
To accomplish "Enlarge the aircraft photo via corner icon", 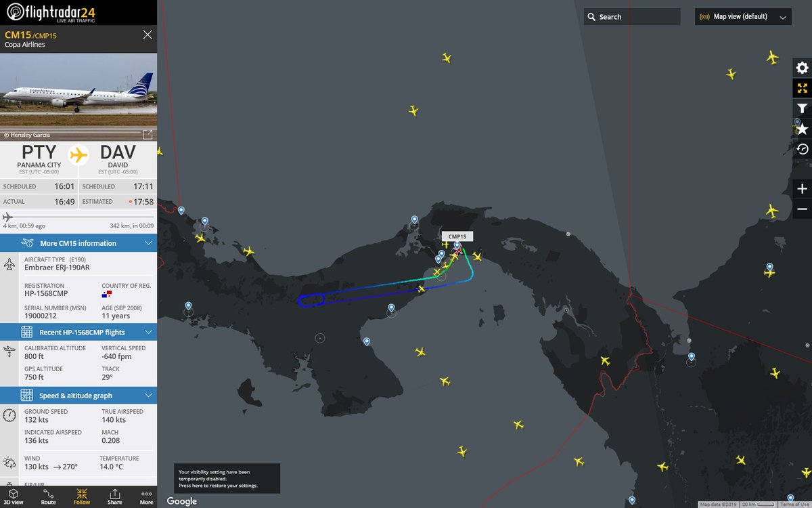I will pyautogui.click(x=147, y=134).
